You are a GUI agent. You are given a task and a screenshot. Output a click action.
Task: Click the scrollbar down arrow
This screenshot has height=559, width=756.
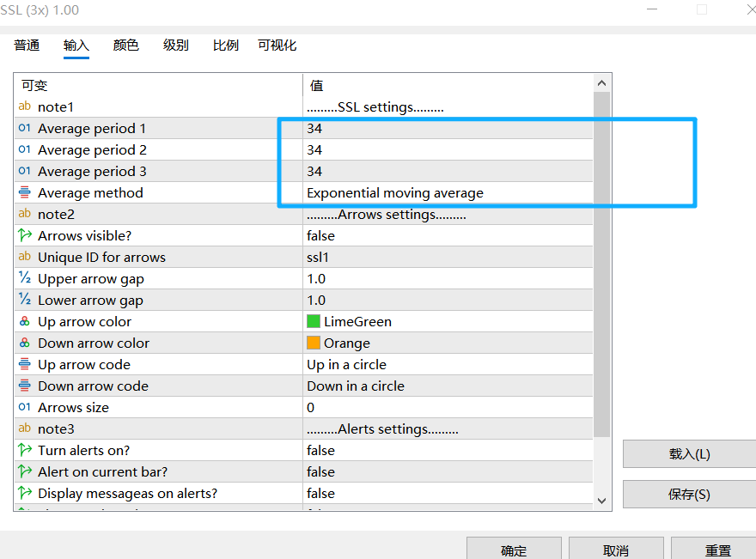(601, 501)
